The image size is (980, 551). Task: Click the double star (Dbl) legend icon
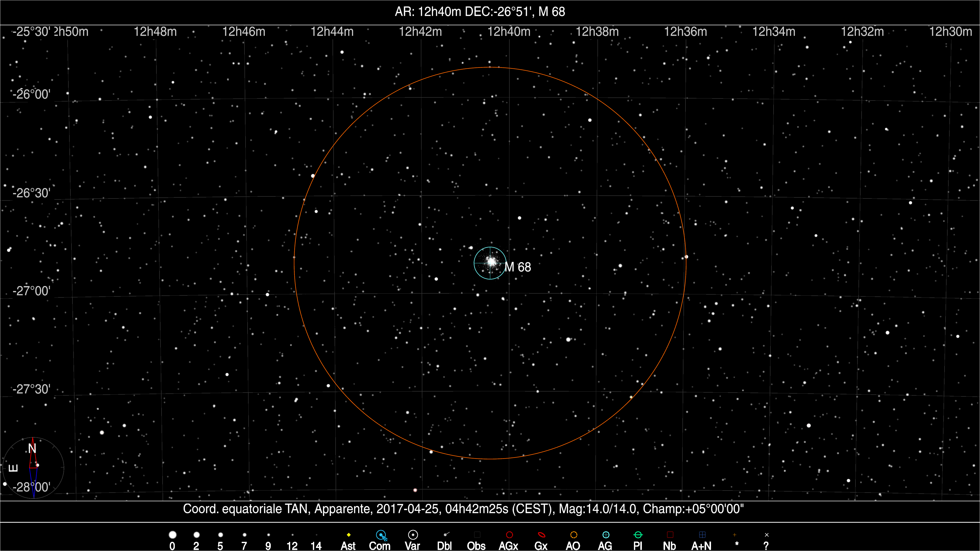(446, 535)
